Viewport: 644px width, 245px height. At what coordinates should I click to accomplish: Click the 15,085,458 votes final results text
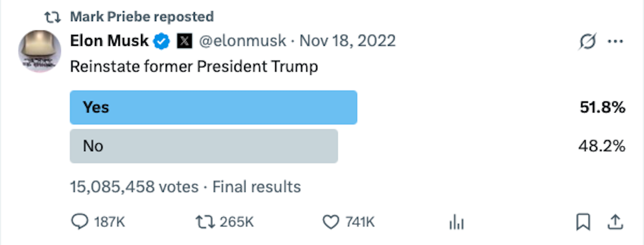185,187
